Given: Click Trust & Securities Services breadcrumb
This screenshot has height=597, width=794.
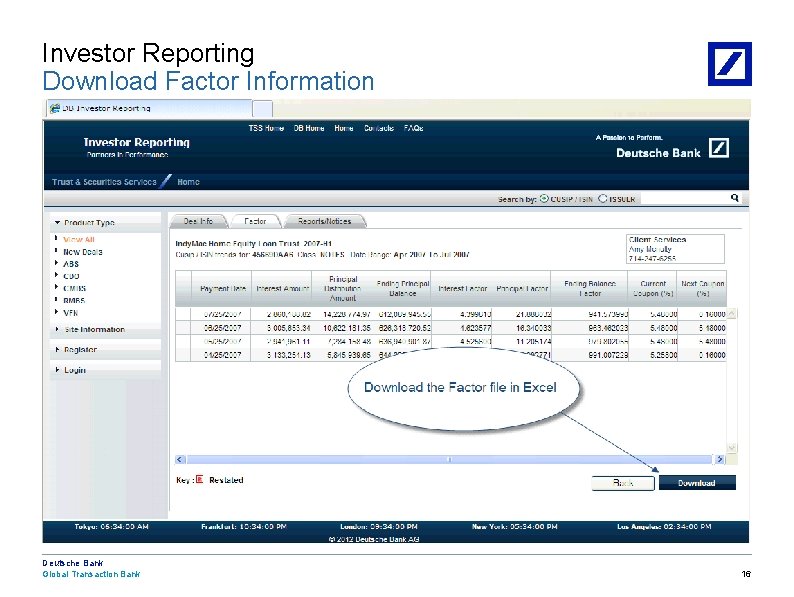Looking at the screenshot, I should coord(104,182).
